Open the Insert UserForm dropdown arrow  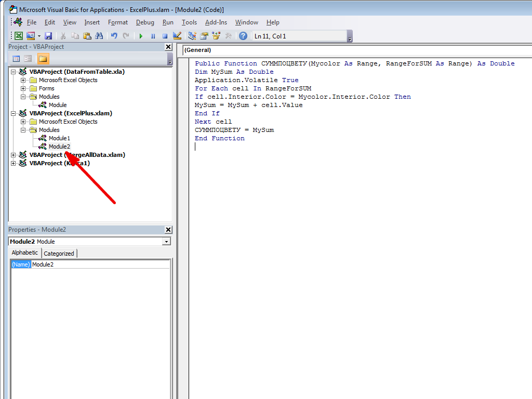click(39, 36)
